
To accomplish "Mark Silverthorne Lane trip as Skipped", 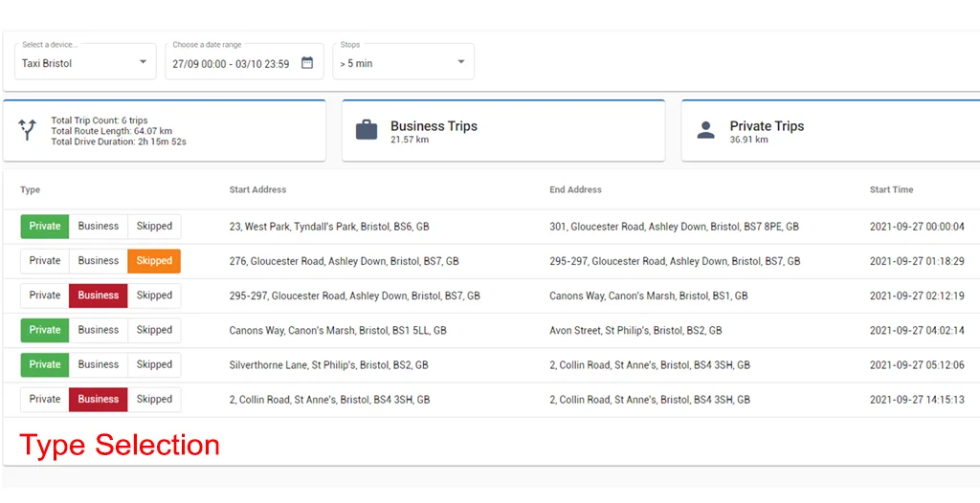I will click(154, 364).
